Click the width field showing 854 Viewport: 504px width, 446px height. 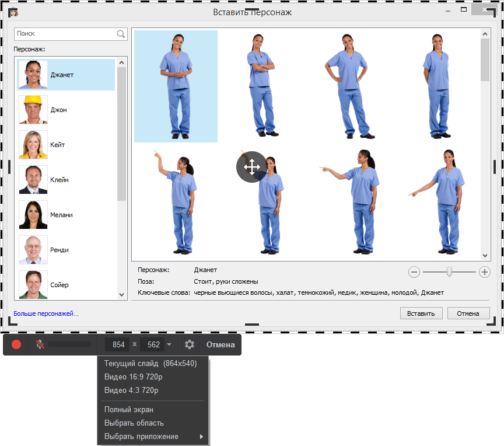(x=118, y=344)
